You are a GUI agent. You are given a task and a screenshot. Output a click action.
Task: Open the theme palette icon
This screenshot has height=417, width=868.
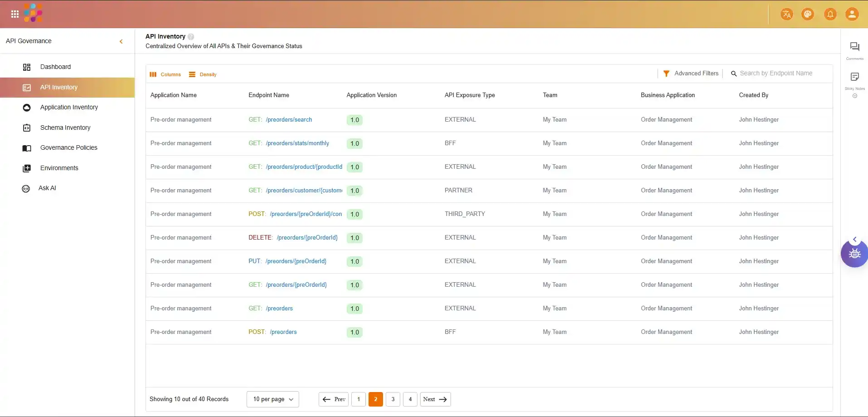point(808,15)
